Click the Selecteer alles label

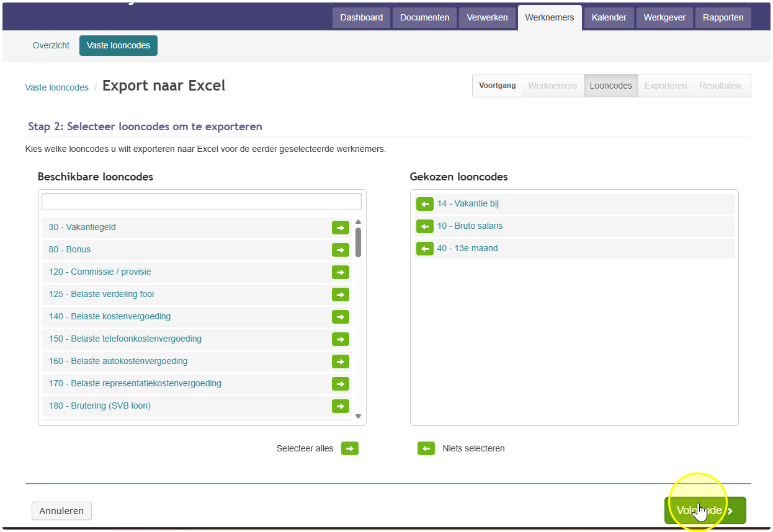[x=305, y=448]
